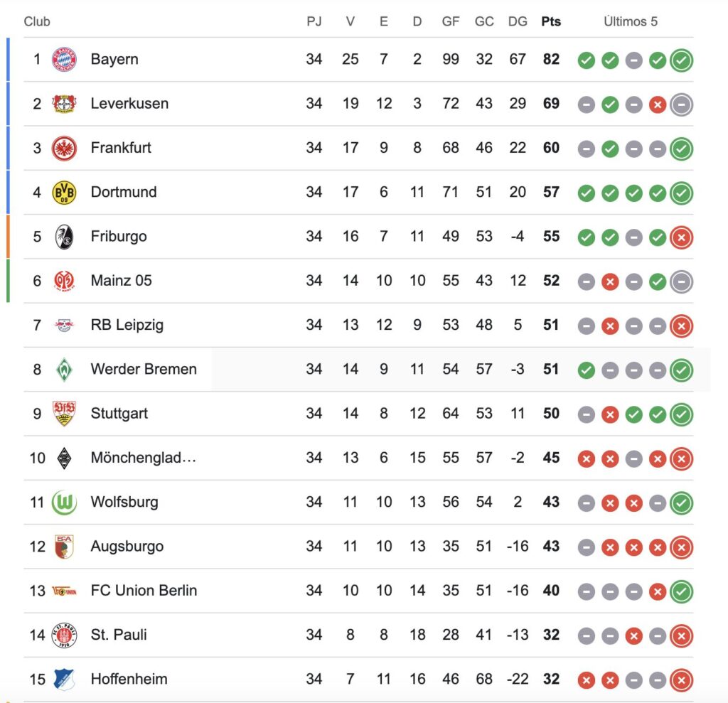The image size is (728, 703).
Task: Select the FC Union Berlin name
Action: (144, 590)
